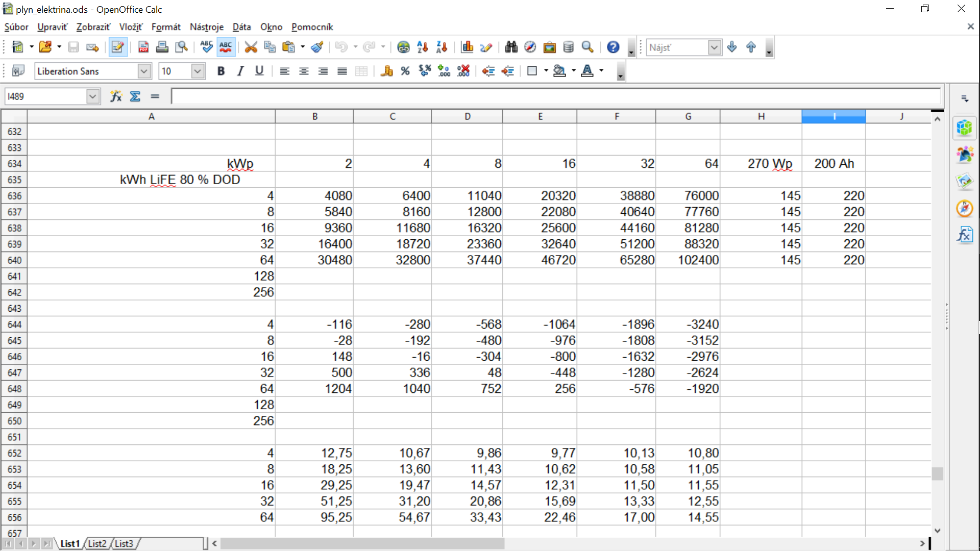Viewport: 980px width, 551px height.
Task: Open the font color picker arrow
Action: (x=602, y=71)
